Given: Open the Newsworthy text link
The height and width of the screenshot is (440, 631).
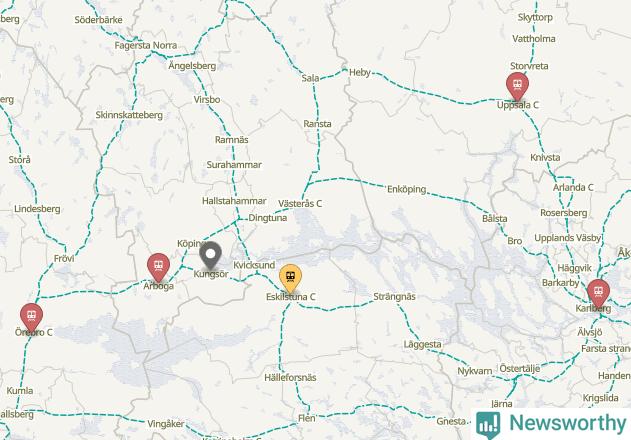Looking at the screenshot, I should click(x=567, y=423).
